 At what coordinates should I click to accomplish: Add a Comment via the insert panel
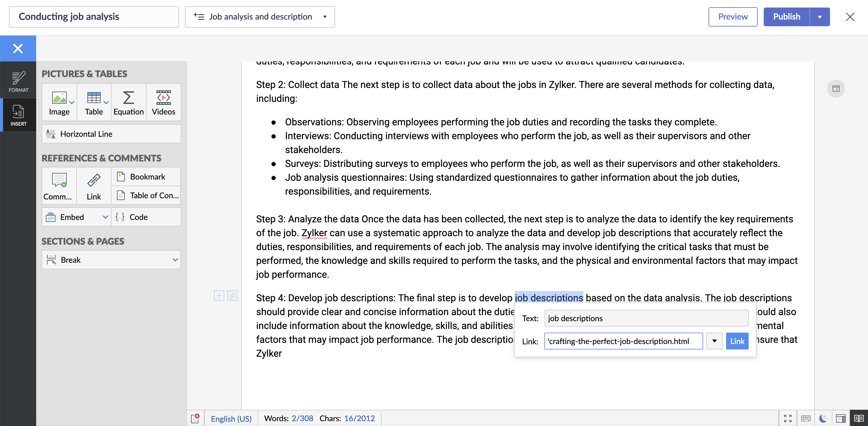pyautogui.click(x=59, y=186)
